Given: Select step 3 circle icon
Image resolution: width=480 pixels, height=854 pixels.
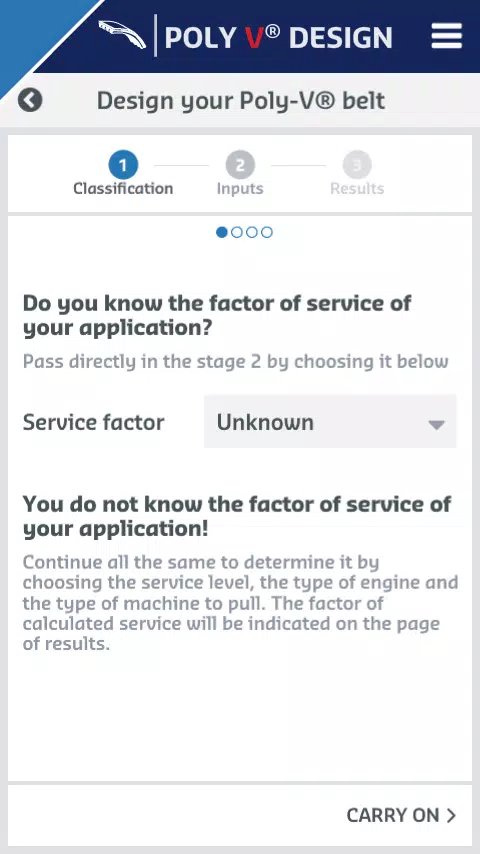Looking at the screenshot, I should coord(357,165).
